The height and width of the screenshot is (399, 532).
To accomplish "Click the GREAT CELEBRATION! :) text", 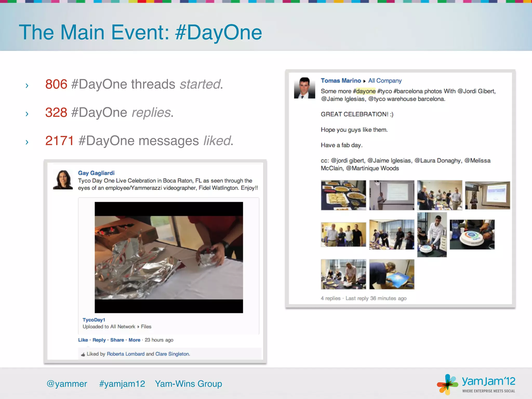I will (357, 114).
